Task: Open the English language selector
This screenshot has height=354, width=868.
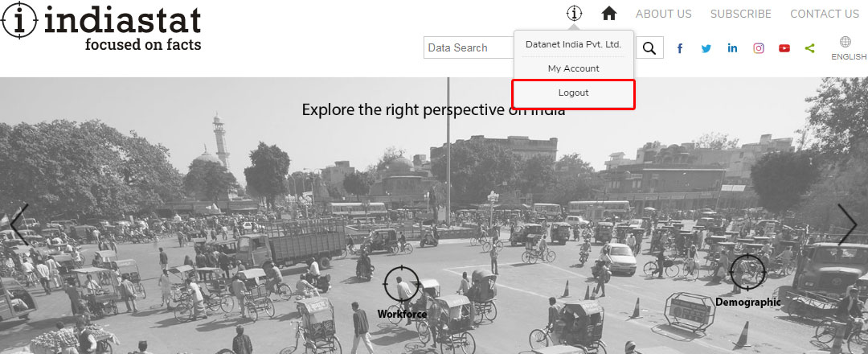Action: 846,48
